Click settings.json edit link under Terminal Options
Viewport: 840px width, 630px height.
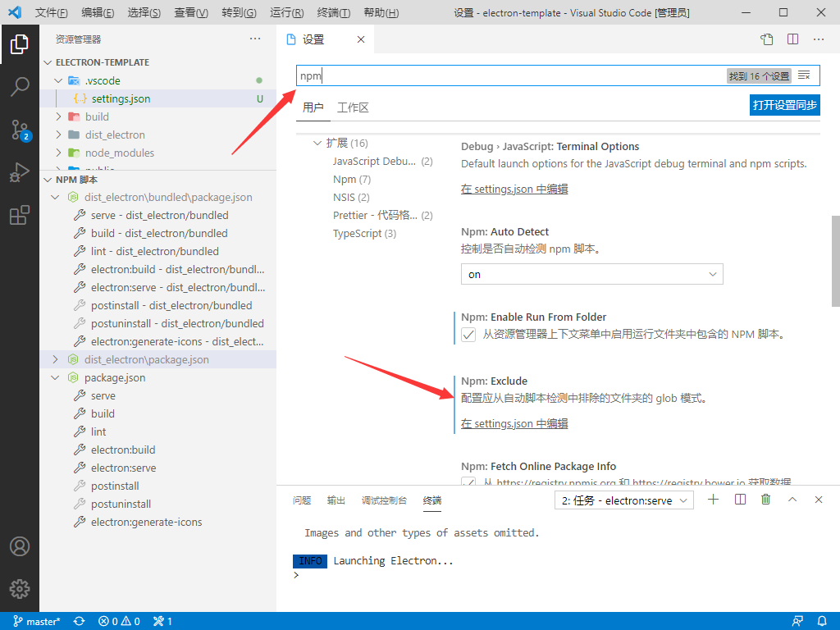[x=514, y=189]
